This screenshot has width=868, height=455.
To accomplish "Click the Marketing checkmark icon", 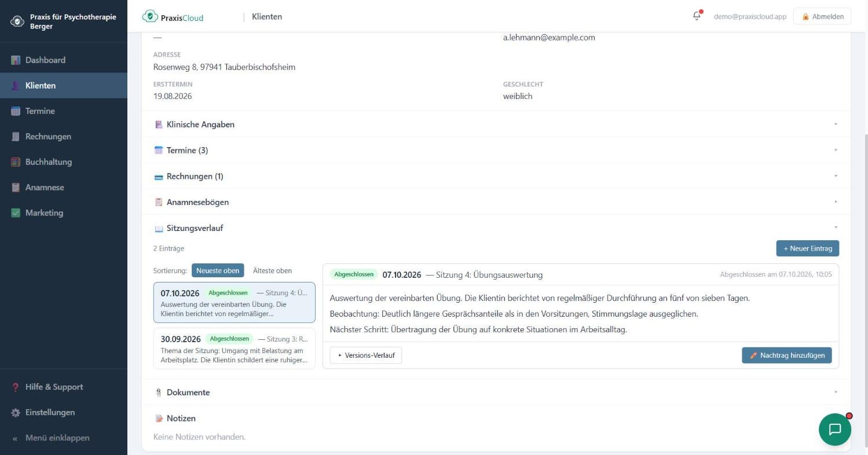I will [x=16, y=213].
